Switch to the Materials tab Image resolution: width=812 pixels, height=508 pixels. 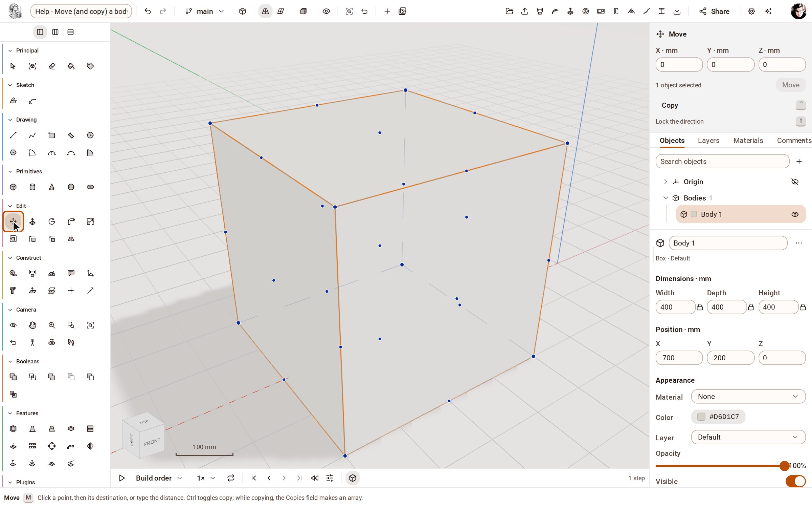coord(748,141)
